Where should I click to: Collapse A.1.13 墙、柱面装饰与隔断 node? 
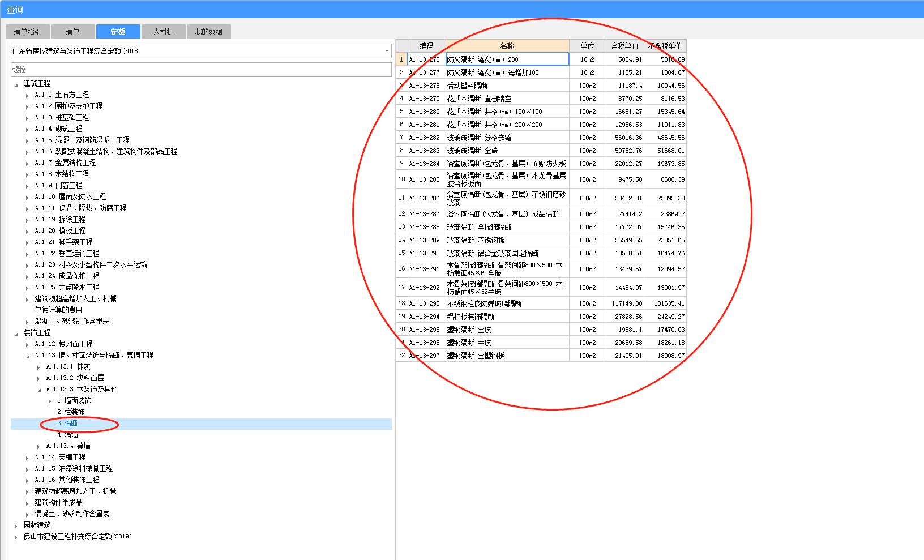tap(27, 356)
